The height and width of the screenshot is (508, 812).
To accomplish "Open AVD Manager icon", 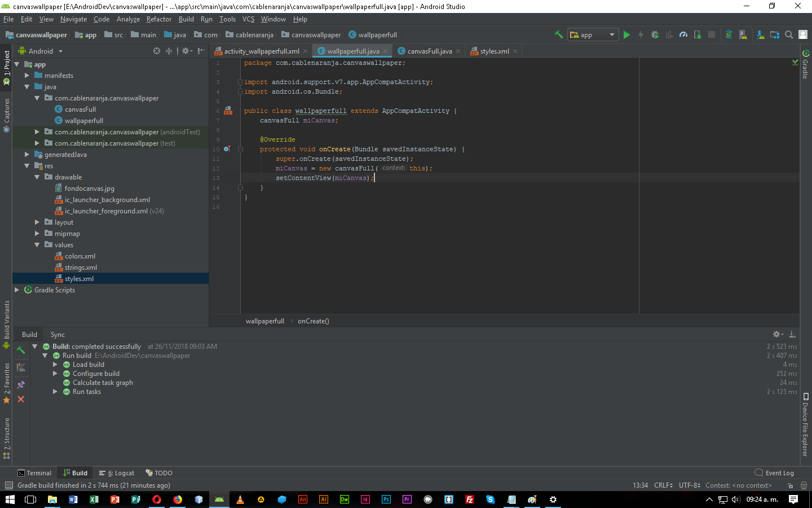I will 743,34.
